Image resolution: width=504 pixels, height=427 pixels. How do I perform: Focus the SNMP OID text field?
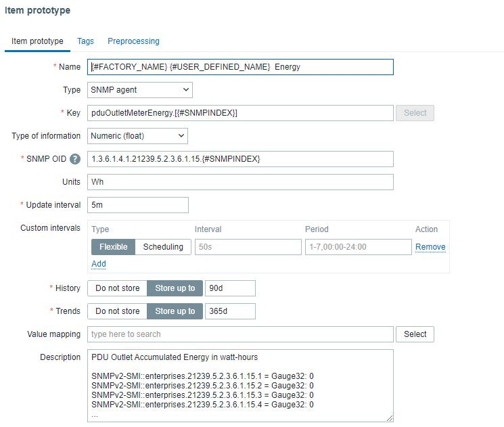tap(240, 159)
